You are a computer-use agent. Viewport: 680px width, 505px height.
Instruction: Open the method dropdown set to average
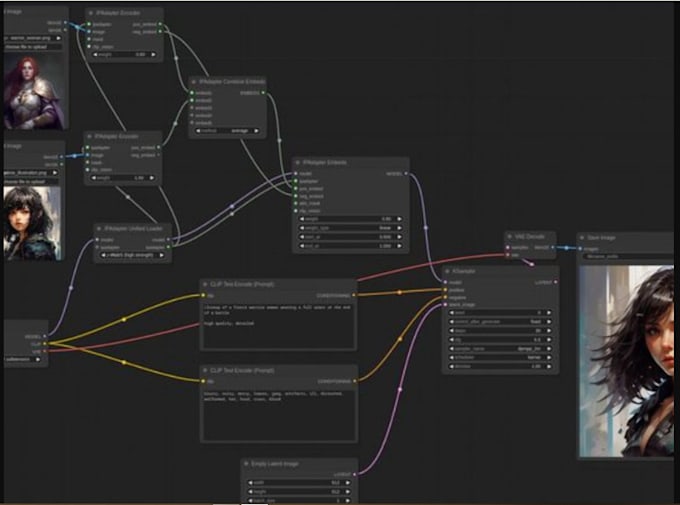[x=227, y=130]
